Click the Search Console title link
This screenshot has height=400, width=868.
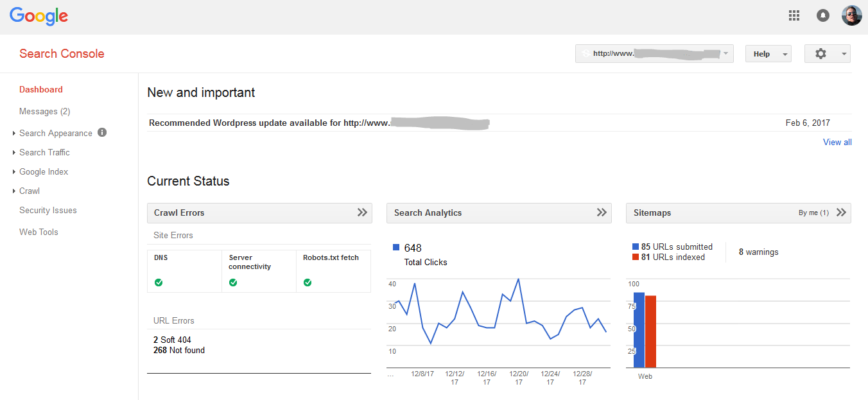62,54
